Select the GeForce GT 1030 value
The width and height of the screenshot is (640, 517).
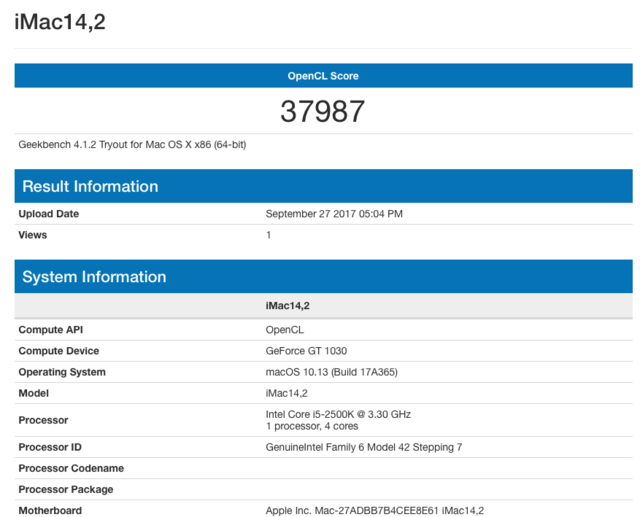coord(306,351)
